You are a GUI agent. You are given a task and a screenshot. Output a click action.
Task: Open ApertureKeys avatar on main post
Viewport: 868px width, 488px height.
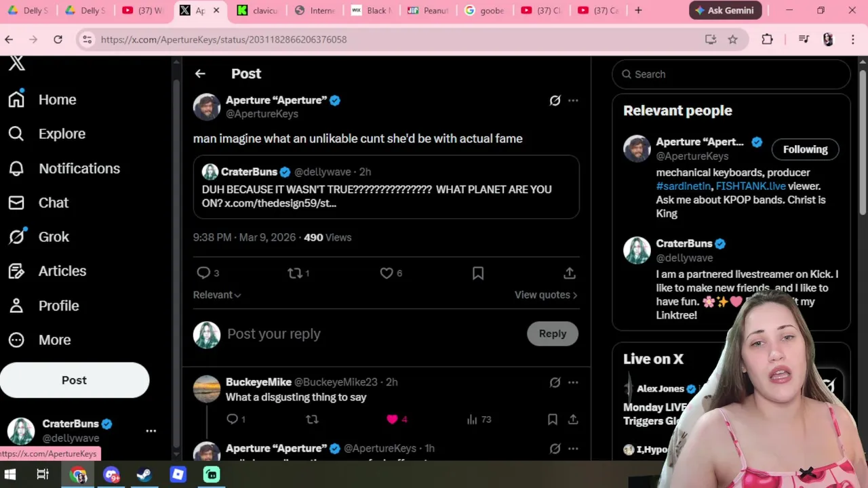point(207,107)
